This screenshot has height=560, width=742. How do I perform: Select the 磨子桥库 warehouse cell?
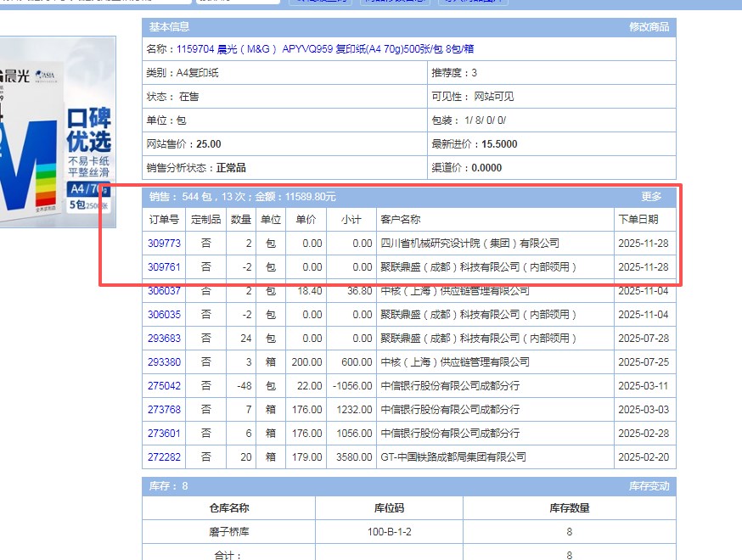[x=228, y=532]
